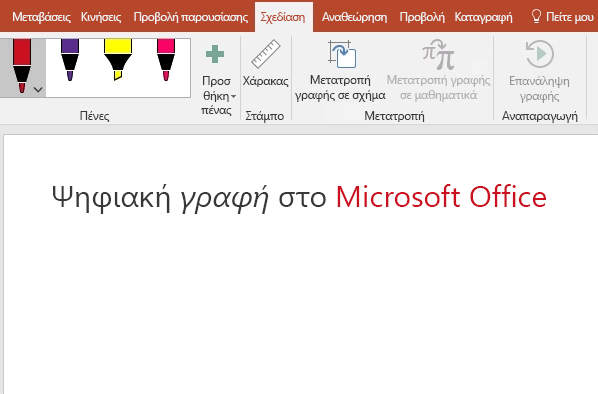
Task: Click Επανάληψη γραφής replay button
Action: (539, 71)
